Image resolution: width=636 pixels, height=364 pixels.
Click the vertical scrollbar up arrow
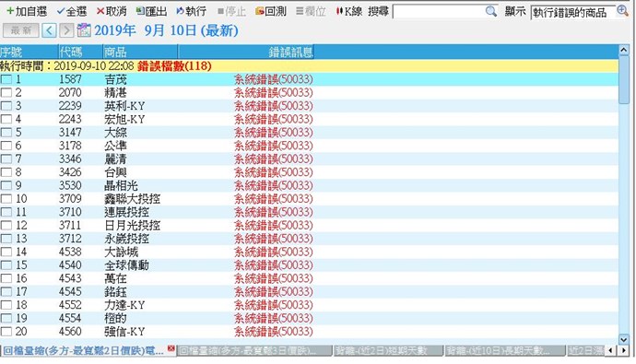point(624,50)
